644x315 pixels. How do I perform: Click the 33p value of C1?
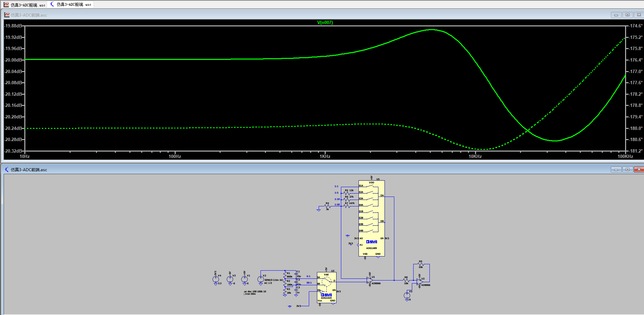click(x=299, y=276)
